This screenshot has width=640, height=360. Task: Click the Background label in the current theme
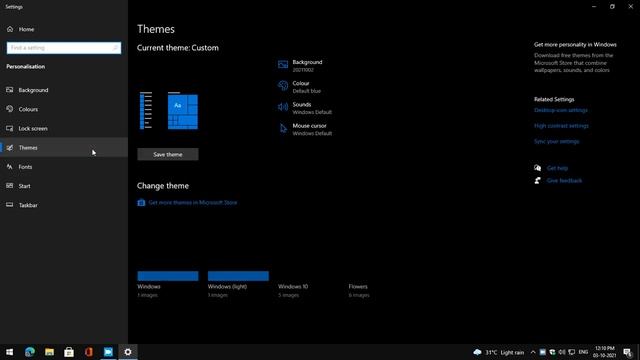307,62
